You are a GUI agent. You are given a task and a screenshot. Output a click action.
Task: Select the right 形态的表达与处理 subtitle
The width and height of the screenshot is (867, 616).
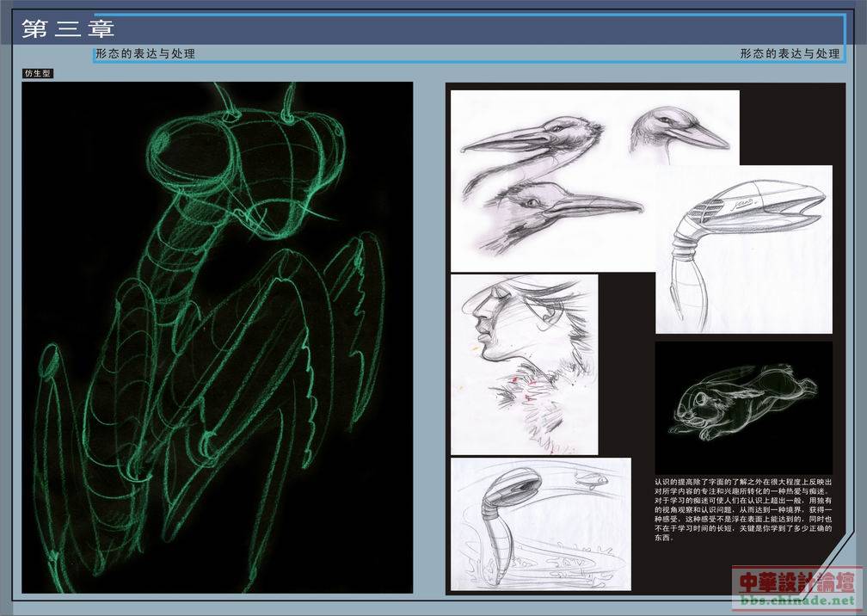click(789, 53)
